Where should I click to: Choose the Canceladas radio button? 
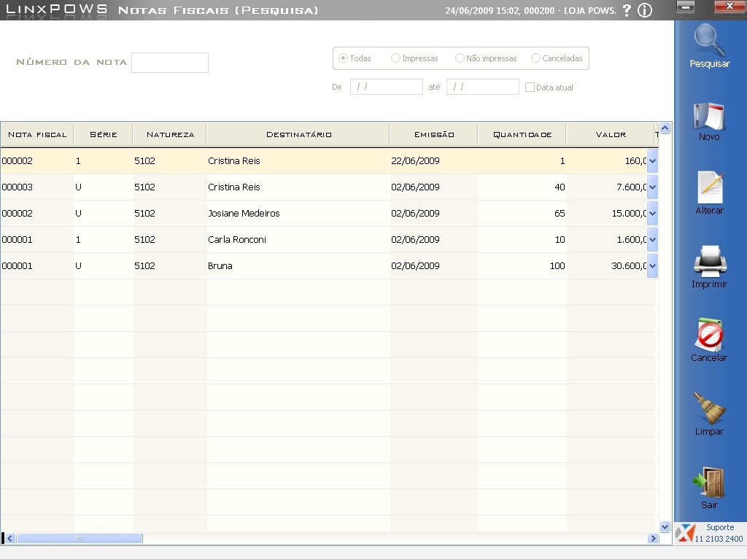point(535,58)
